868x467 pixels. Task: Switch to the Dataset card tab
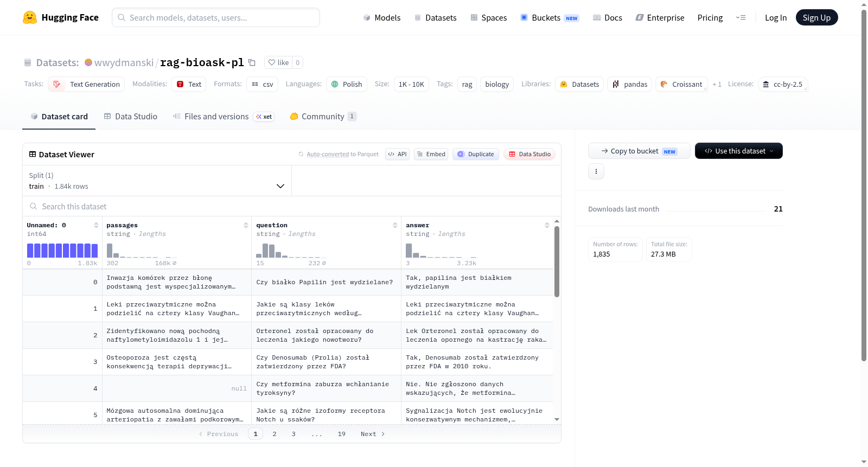[59, 116]
